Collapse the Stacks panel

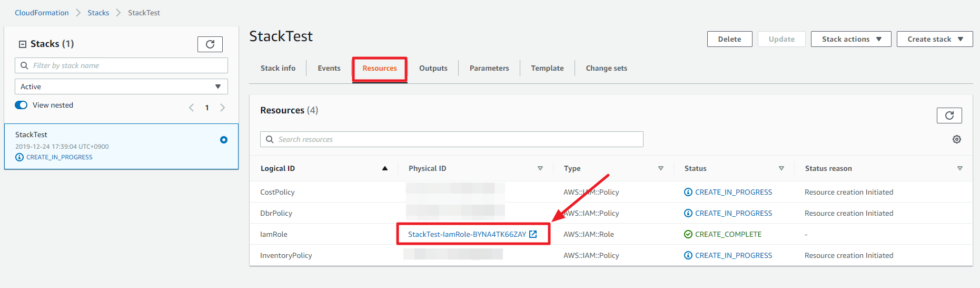coord(23,44)
